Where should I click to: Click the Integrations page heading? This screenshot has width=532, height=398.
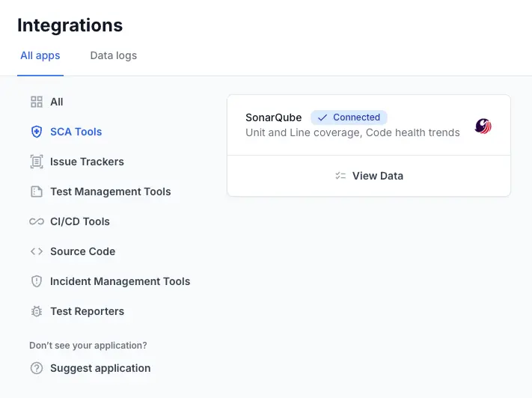[x=70, y=25]
